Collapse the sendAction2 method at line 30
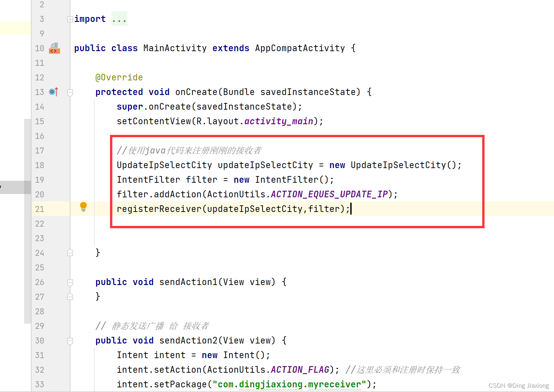Screen dimensions: 554x392 point(70,341)
